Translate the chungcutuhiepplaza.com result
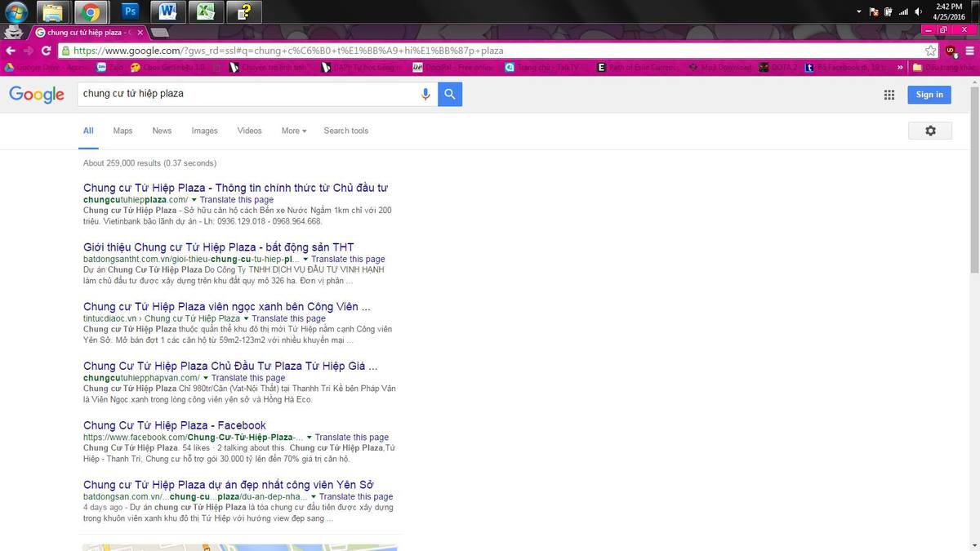 pos(237,200)
